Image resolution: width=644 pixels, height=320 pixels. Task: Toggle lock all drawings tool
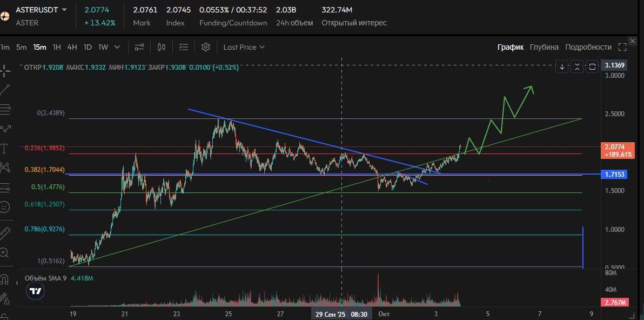(5, 298)
